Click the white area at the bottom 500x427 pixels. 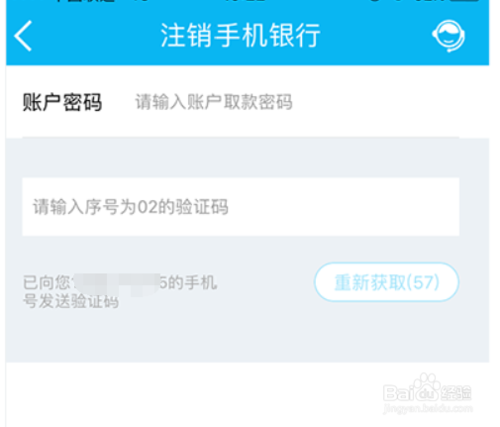click(200, 395)
